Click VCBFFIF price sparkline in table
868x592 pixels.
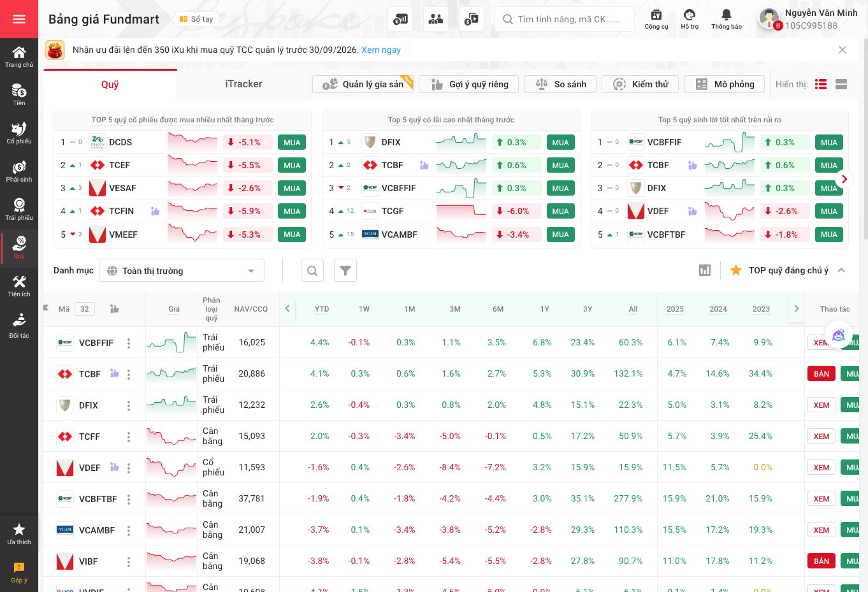click(x=171, y=343)
